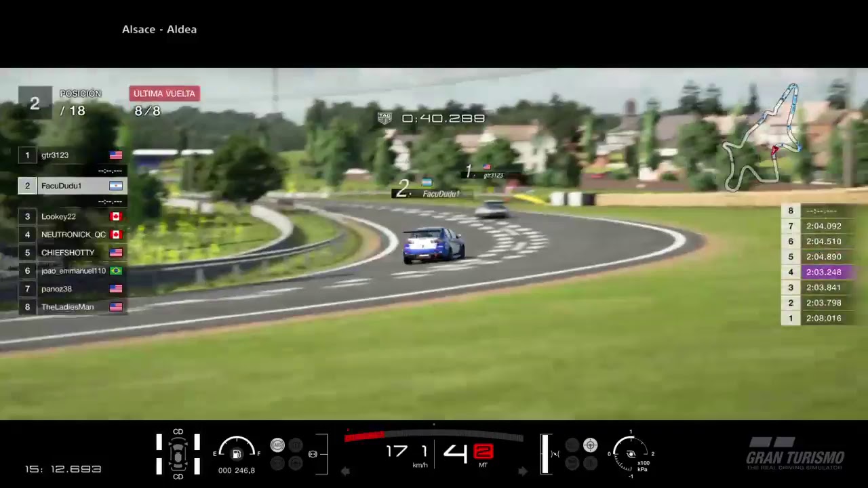Screen dimensions: 868x488
Task: Select gtr3123 in the standings list
Action: 72,155
